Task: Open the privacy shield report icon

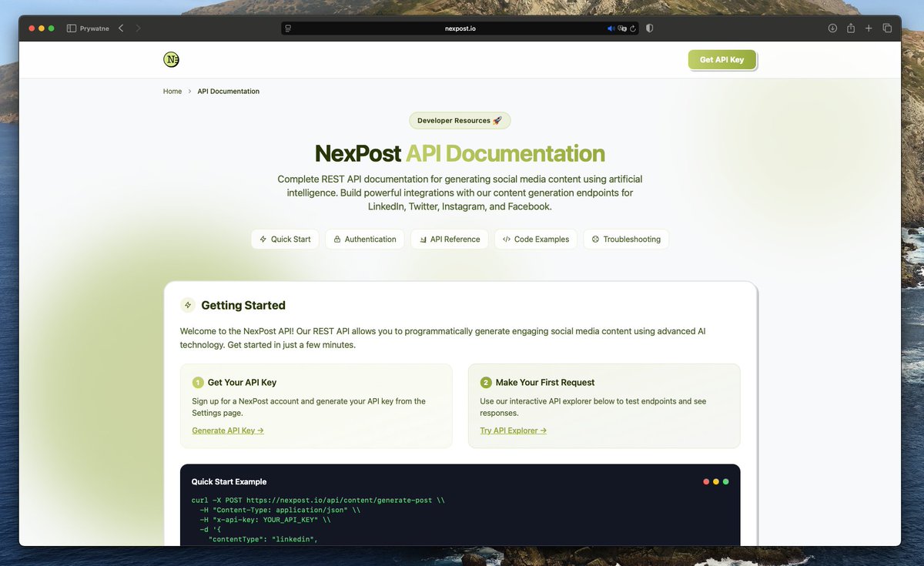Action: pyautogui.click(x=650, y=28)
